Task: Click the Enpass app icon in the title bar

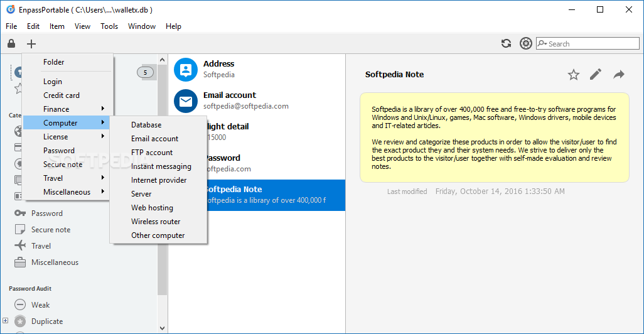Action: (11, 9)
